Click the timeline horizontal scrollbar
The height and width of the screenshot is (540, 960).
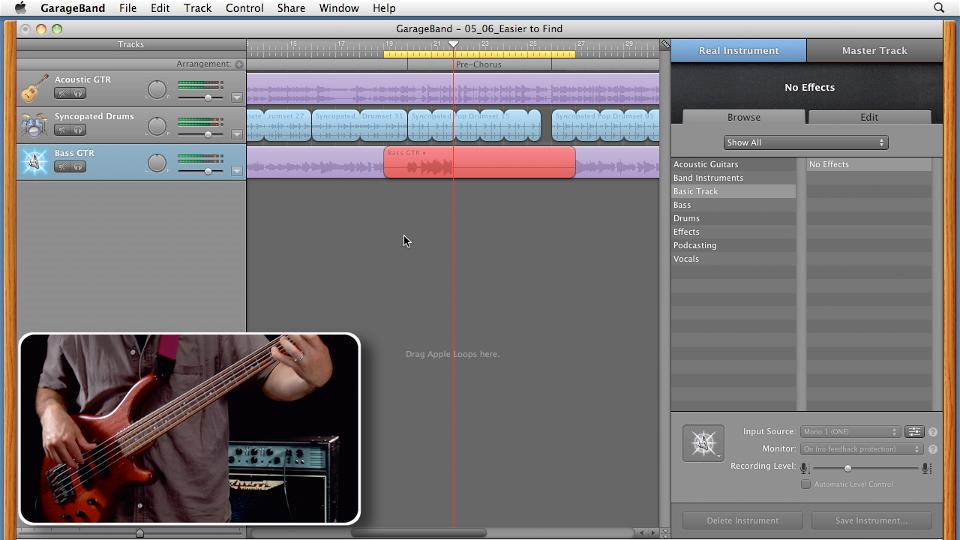point(419,533)
